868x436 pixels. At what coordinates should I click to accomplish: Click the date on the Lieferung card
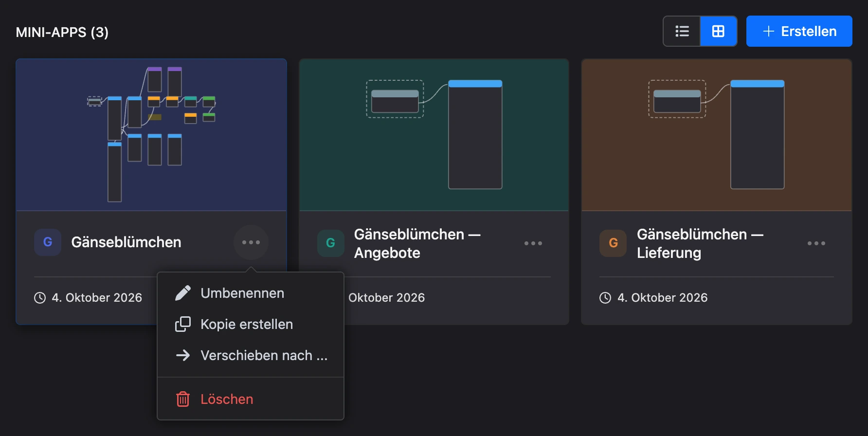point(663,298)
